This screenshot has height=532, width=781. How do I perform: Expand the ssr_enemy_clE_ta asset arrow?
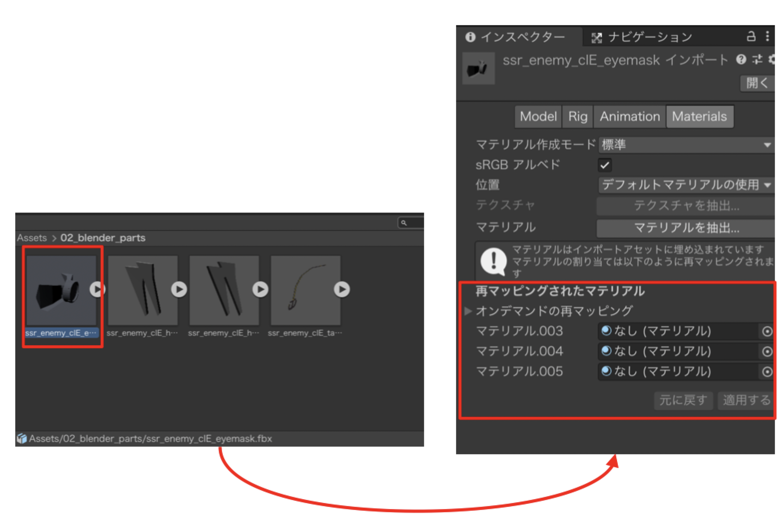(x=342, y=289)
